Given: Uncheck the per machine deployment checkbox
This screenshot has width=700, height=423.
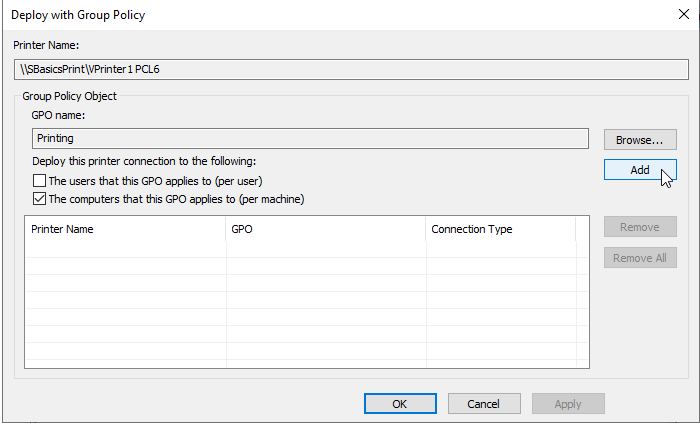Looking at the screenshot, I should pos(39,199).
